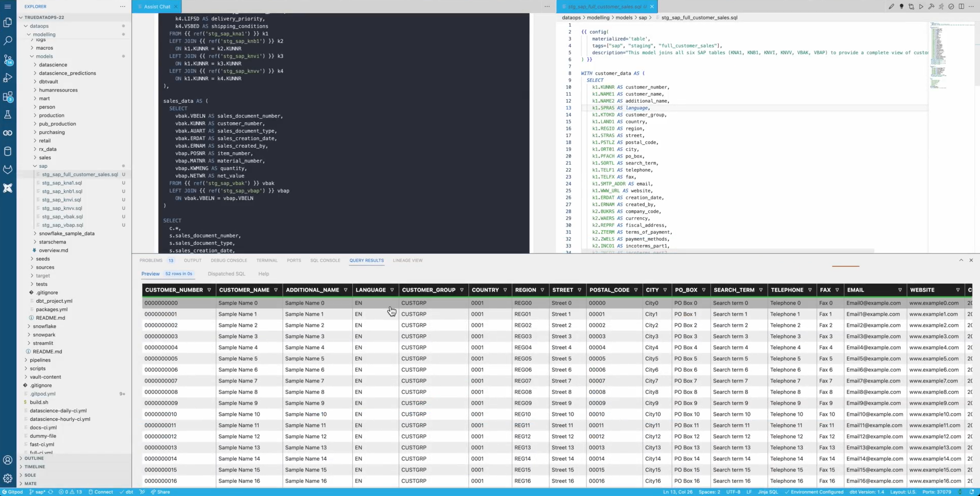The height and width of the screenshot is (496, 980).
Task: Open filter for EMAIL column
Action: (x=900, y=290)
